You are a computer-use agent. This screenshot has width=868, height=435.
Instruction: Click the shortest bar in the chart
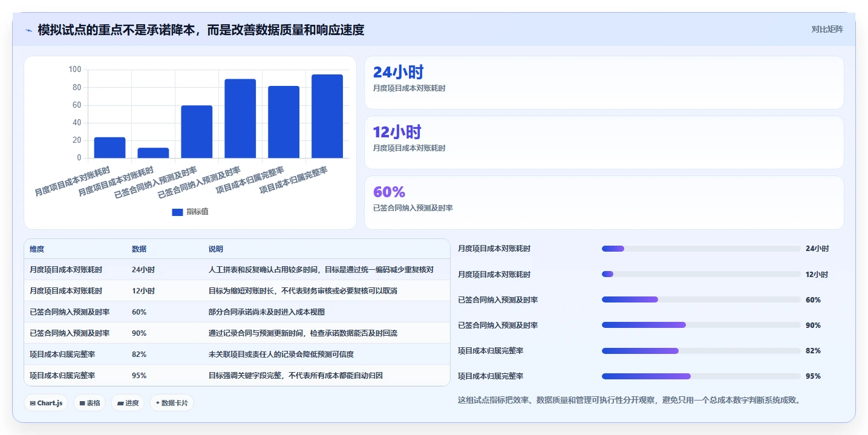coord(153,153)
